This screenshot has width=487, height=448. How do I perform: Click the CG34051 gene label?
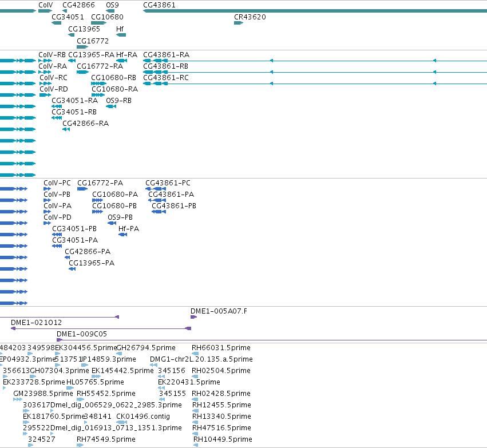[68, 17]
